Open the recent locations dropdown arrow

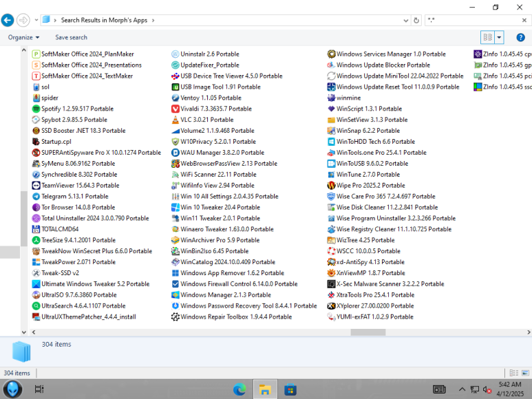pyautogui.click(x=36, y=20)
